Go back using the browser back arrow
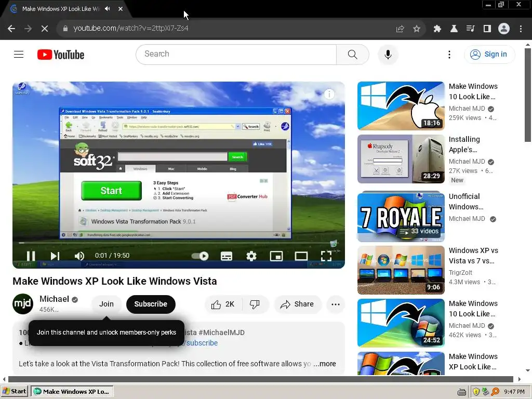The height and width of the screenshot is (399, 532). (11, 29)
